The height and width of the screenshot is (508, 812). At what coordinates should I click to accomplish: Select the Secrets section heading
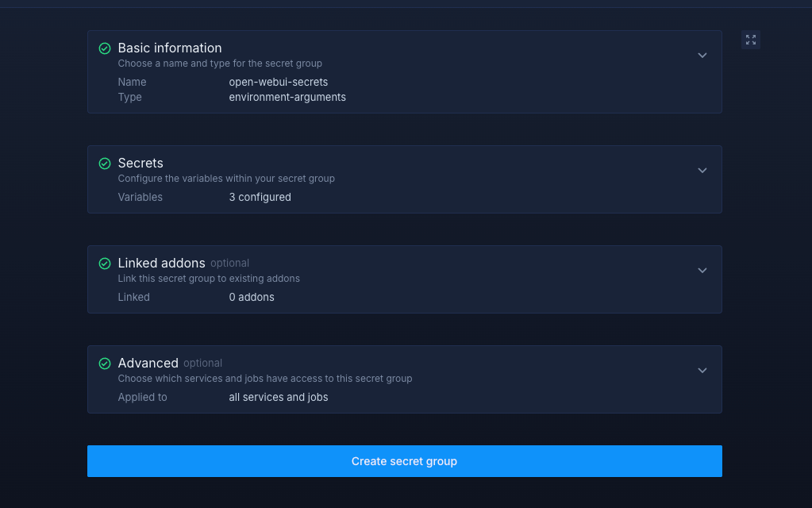(x=140, y=164)
